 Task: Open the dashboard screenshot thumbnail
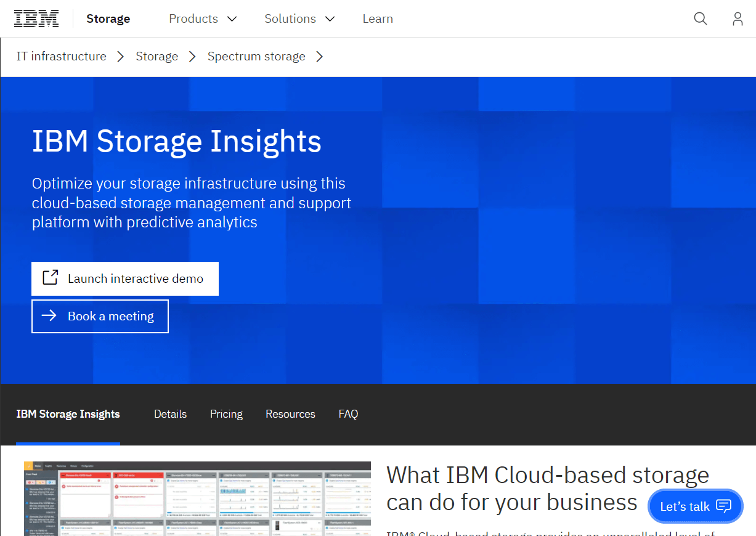197,498
